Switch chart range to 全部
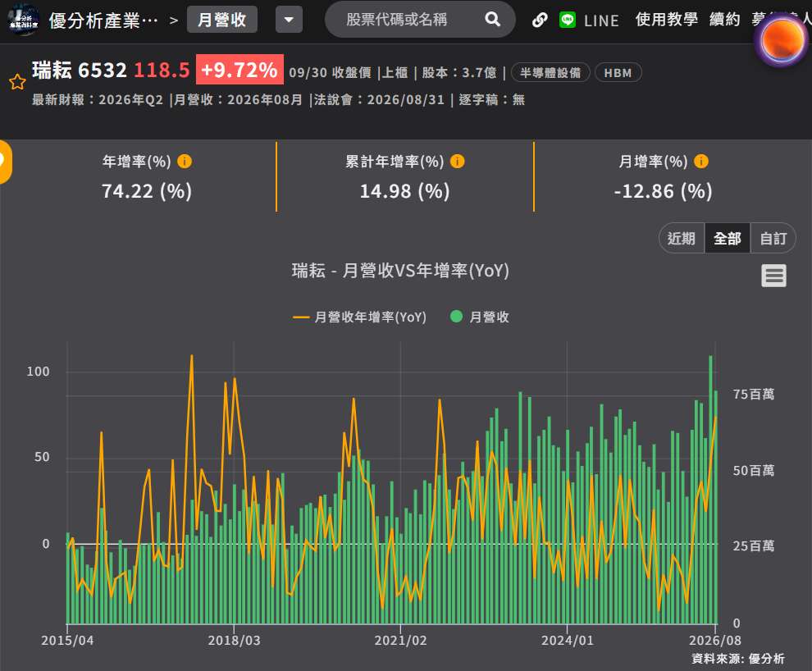Screen dimensions: 812x671 click(727, 238)
